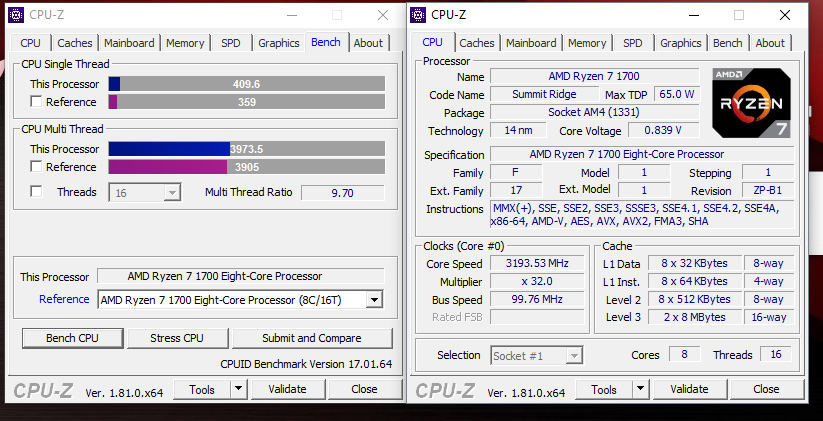Close the left CPU-Z window with X
823x421 pixels.
click(x=383, y=15)
